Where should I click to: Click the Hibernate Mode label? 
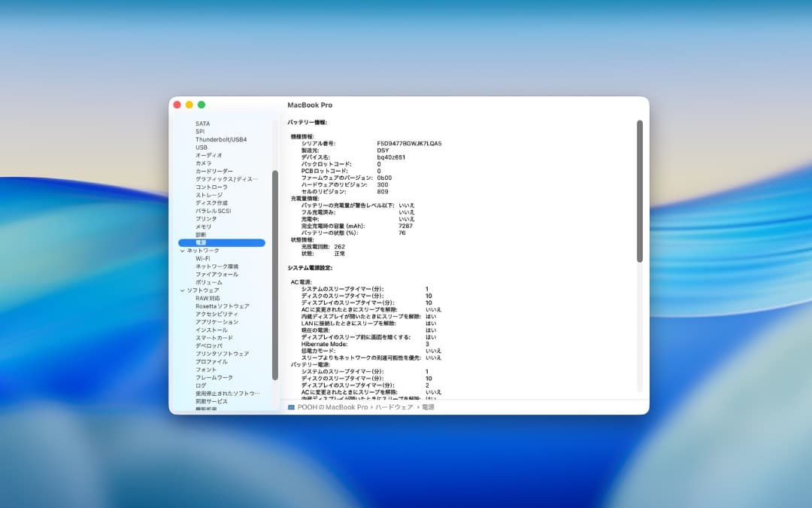click(x=324, y=344)
